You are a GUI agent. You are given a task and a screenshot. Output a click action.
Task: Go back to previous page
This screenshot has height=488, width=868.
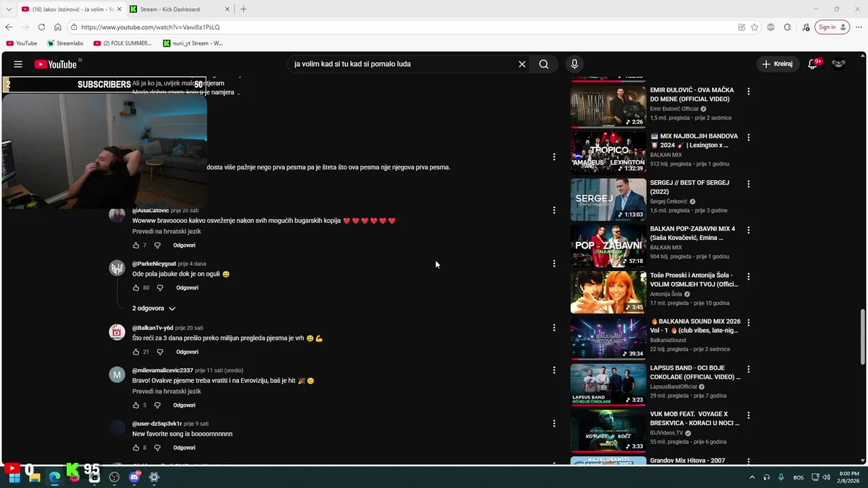[9, 27]
